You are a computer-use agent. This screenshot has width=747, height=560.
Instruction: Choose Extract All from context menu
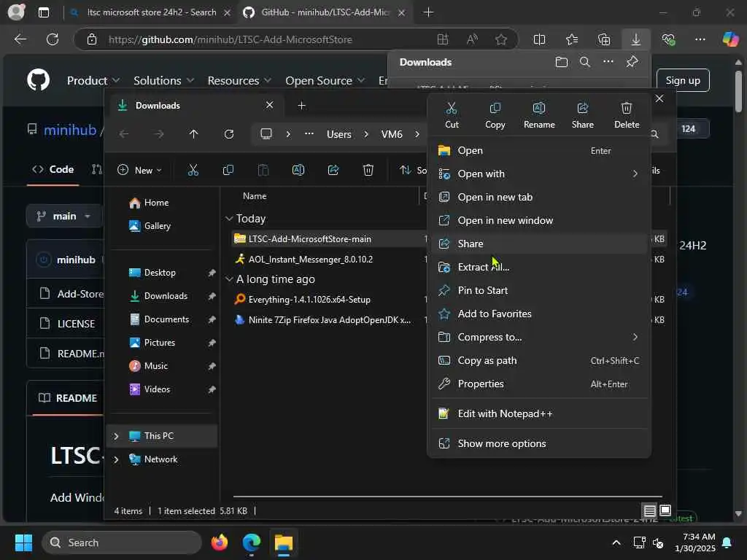(x=539, y=267)
